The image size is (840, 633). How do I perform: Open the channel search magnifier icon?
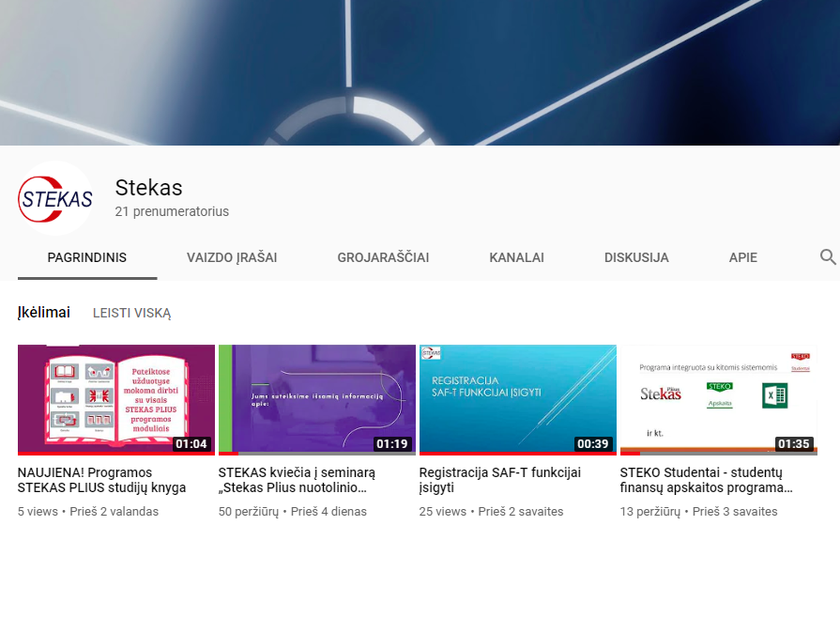point(828,257)
